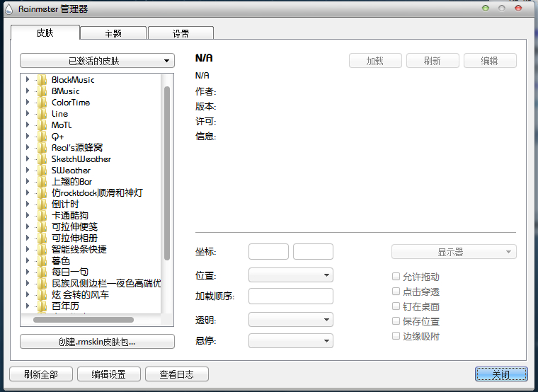Click the second 坐标 input field
The width and height of the screenshot is (538, 392).
(313, 252)
